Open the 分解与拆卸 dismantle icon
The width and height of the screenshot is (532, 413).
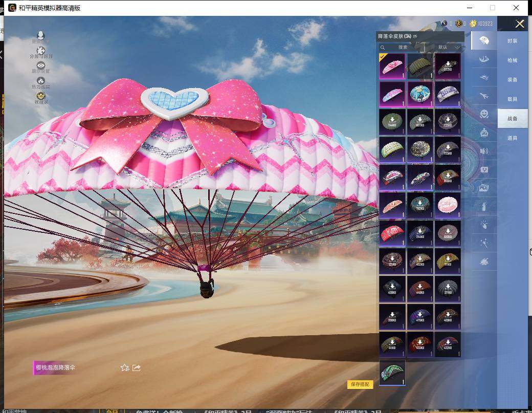tap(41, 51)
